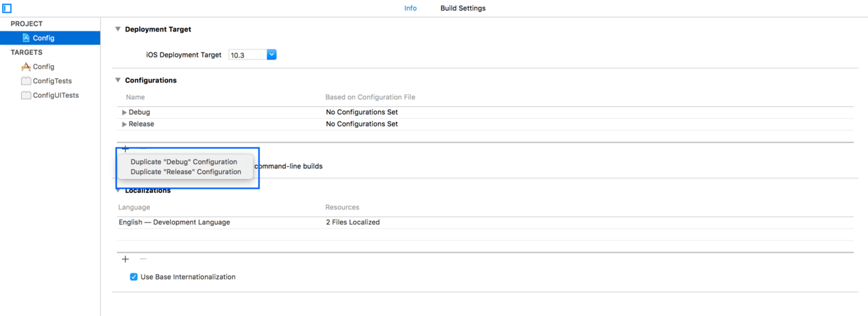
Task: Expand the Release configuration row
Action: (125, 124)
